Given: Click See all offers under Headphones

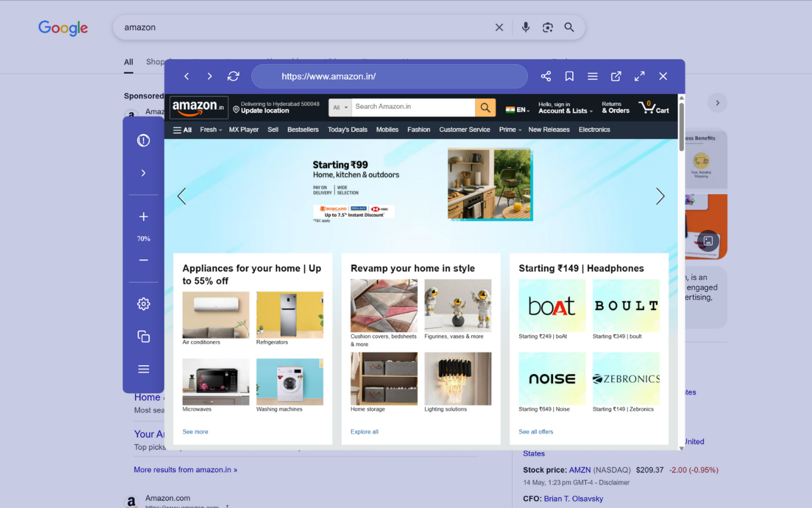Looking at the screenshot, I should click(x=536, y=432).
